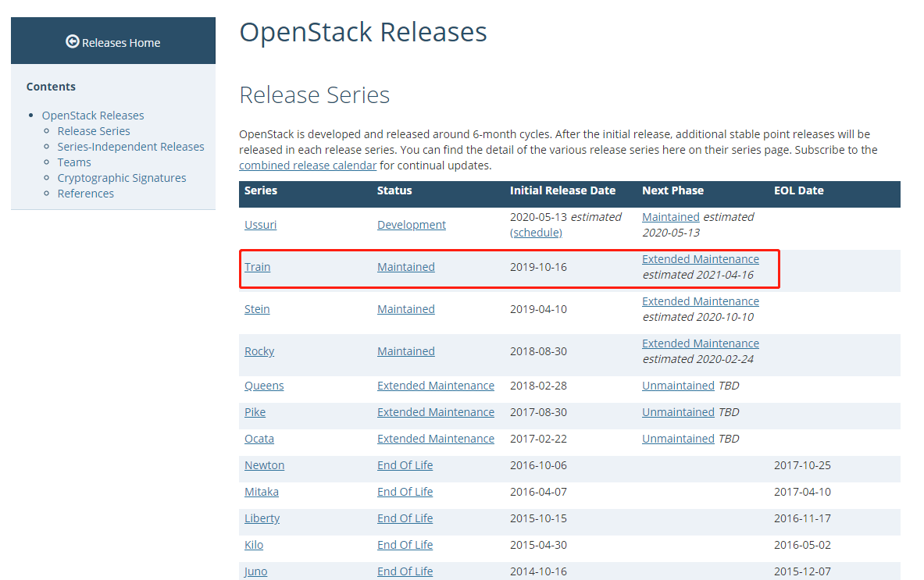Screen dimensions: 924x580
Task: Click End Of Life status for Kilo
Action: pos(405,545)
